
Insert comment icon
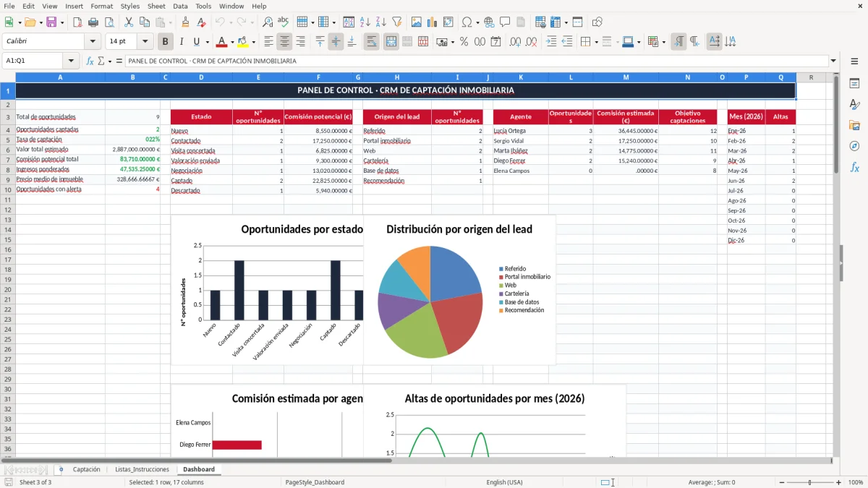click(x=505, y=22)
